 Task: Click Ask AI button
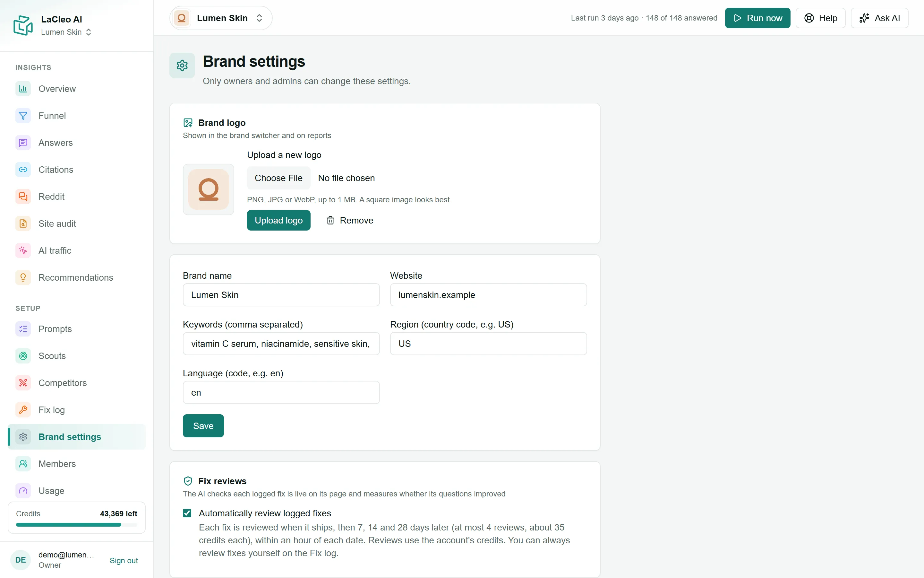point(879,18)
